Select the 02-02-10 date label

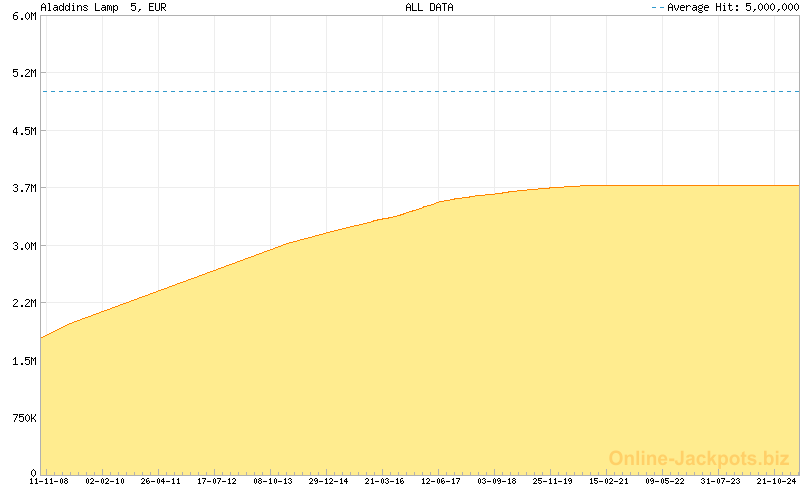[105, 481]
